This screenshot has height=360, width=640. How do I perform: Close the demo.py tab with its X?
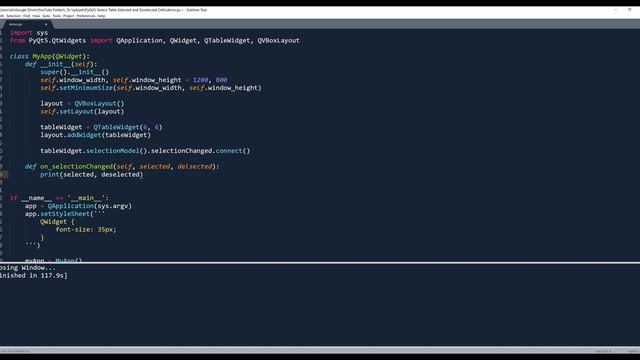point(46,24)
